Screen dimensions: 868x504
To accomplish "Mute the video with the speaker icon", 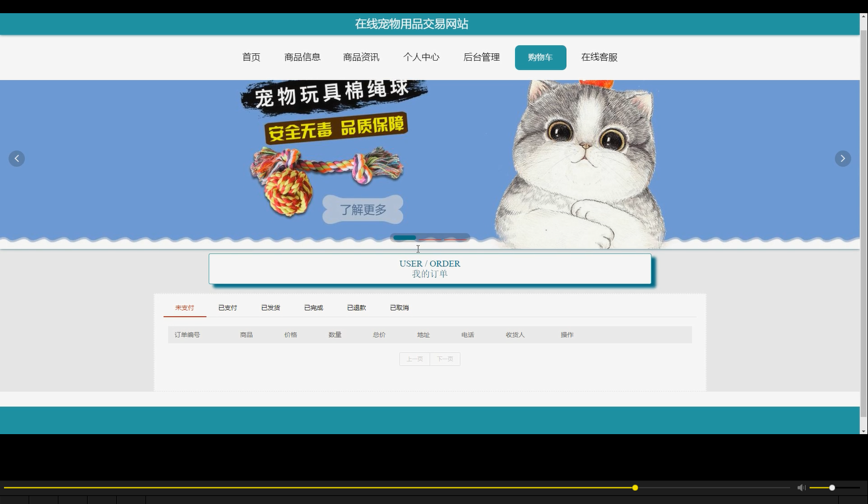I will 801,487.
